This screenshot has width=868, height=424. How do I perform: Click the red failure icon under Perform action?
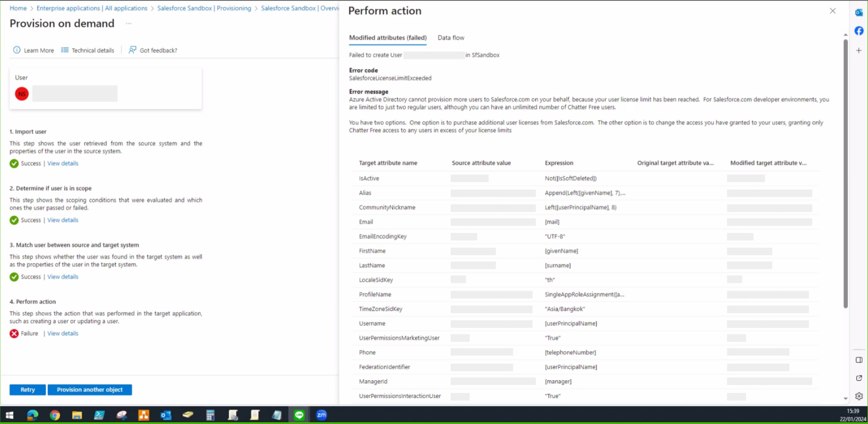14,333
